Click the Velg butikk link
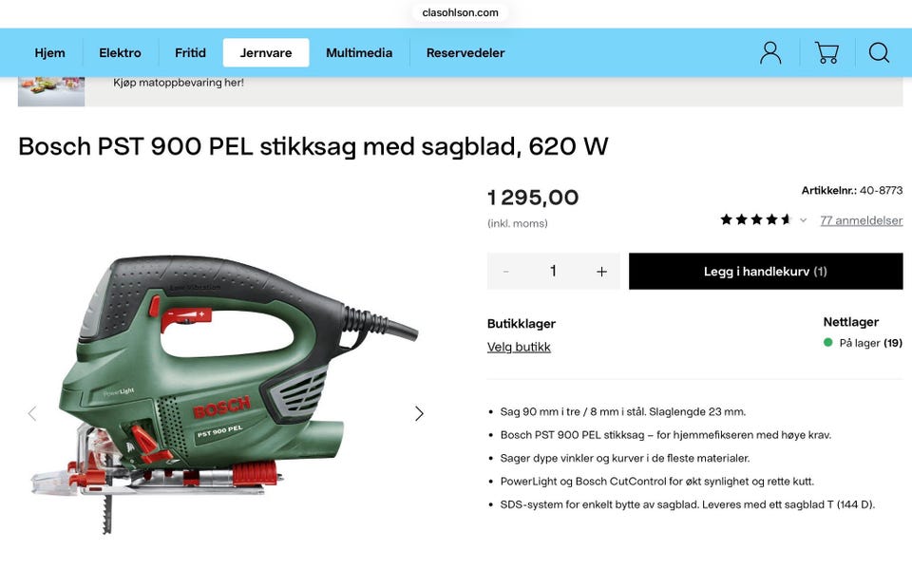912x588 pixels. pos(519,348)
